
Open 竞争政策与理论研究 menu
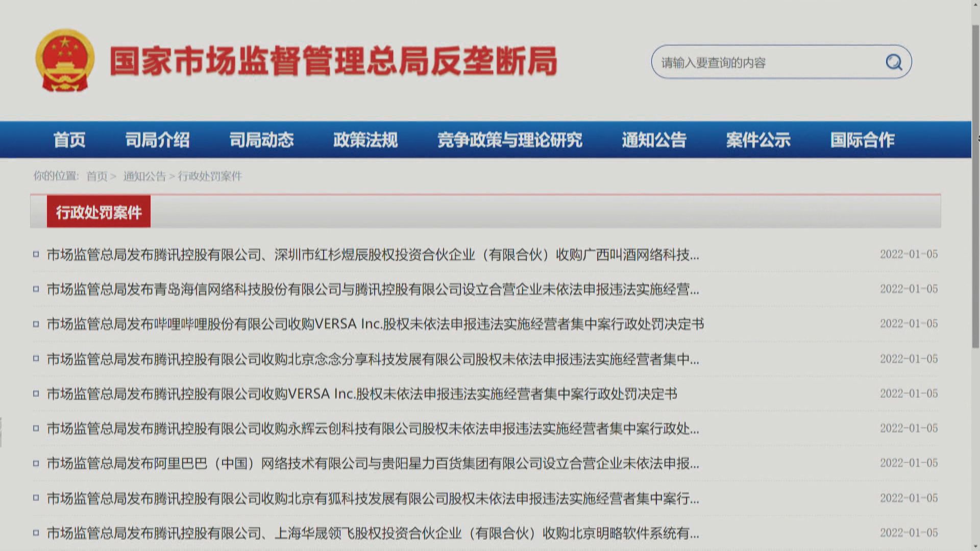coord(509,140)
